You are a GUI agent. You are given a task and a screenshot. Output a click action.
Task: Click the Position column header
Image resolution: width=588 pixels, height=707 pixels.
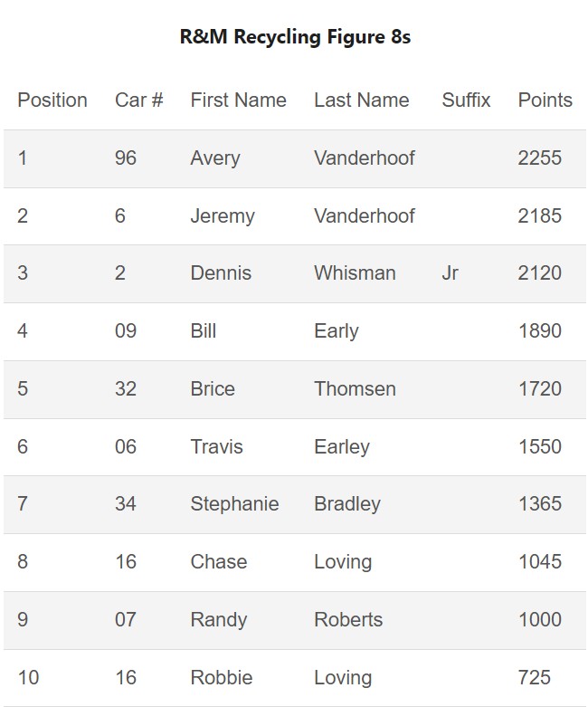click(x=52, y=100)
